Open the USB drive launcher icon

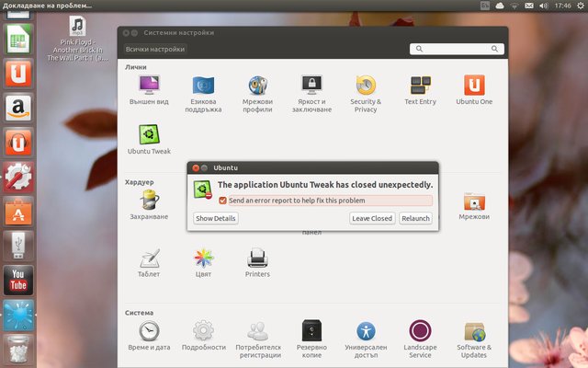point(18,246)
